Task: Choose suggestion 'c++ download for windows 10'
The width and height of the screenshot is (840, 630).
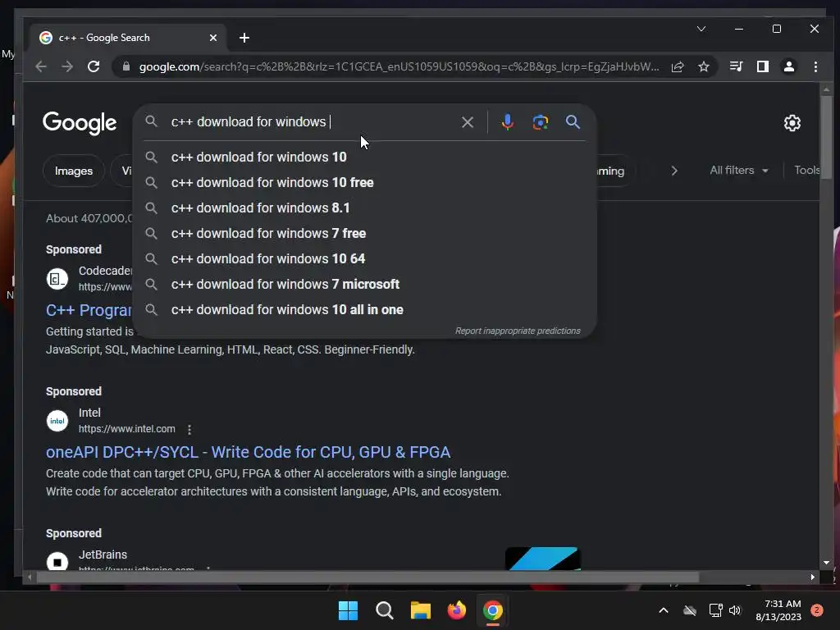Action: pos(364,157)
